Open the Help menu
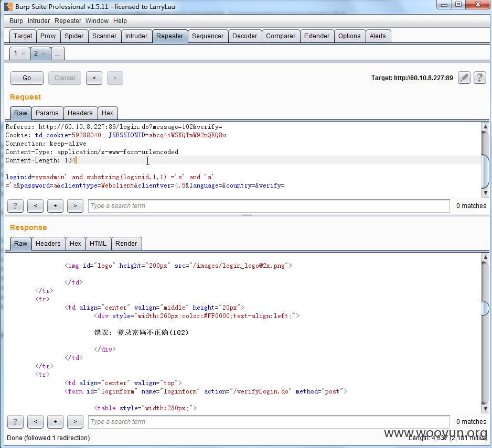Viewport: 492px width, 448px height. click(120, 21)
